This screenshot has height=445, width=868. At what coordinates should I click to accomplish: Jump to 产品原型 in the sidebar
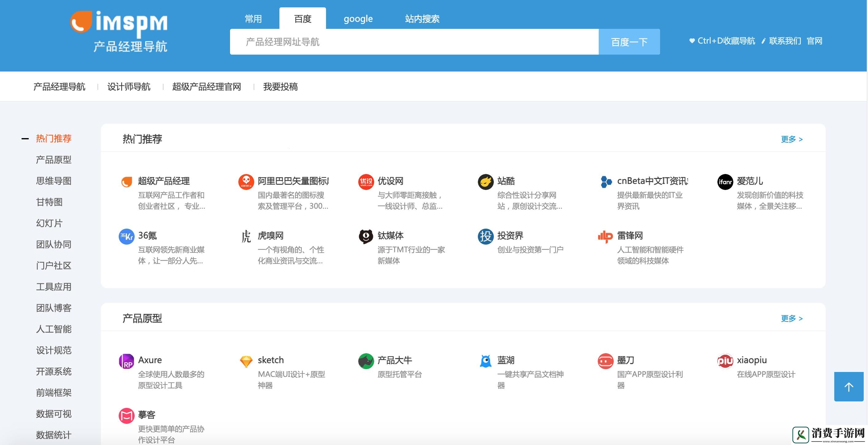coord(54,160)
